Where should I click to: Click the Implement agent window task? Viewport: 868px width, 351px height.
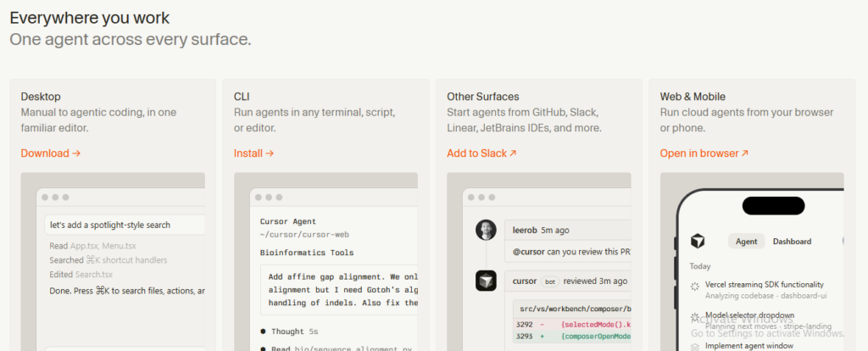[x=749, y=346]
